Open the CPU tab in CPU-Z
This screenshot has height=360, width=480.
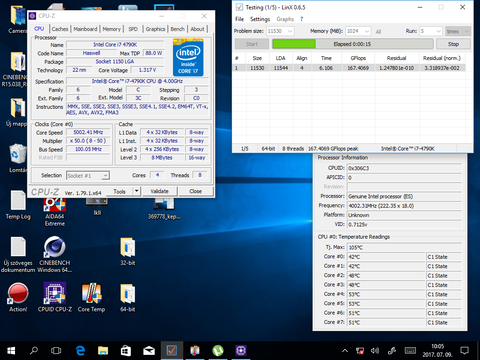(x=39, y=29)
